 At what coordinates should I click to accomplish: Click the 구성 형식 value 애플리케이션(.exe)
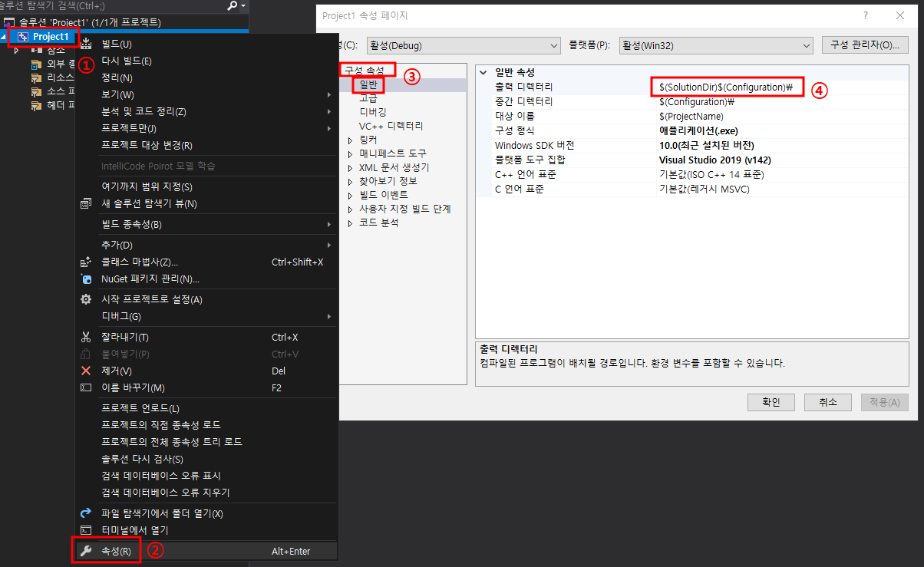698,130
